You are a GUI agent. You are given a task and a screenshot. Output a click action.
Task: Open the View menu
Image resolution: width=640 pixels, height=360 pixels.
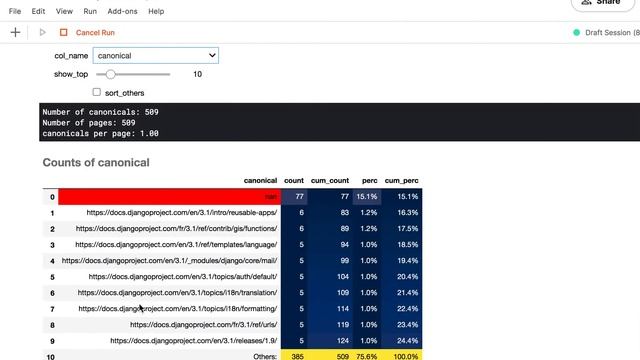[64, 11]
